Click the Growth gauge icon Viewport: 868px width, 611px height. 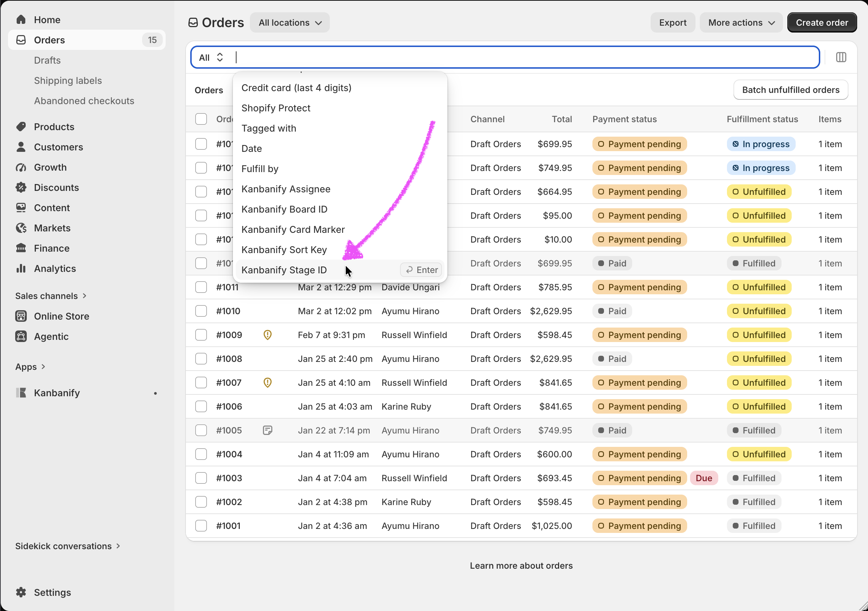(x=21, y=167)
